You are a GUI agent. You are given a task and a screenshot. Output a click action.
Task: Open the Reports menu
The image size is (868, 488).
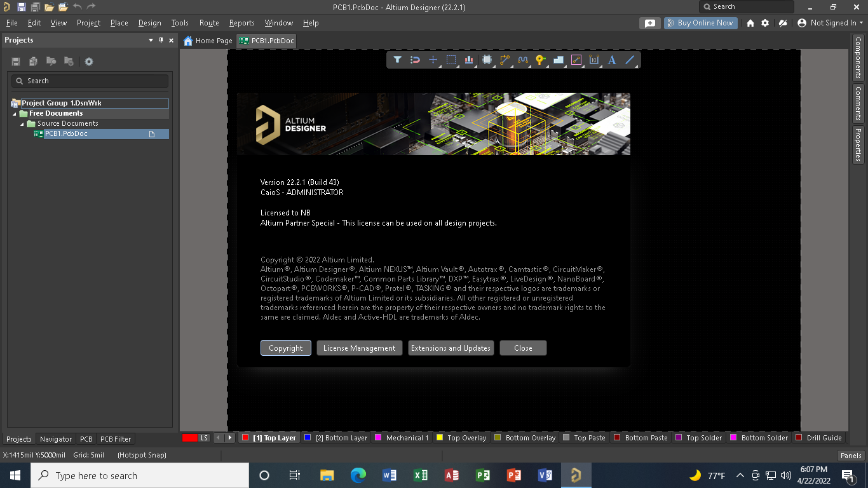pos(242,23)
